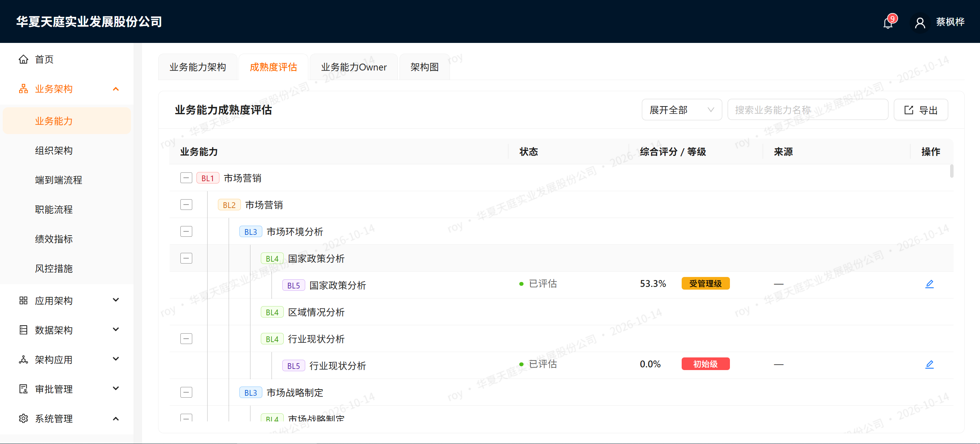Click the BL5 国家政策分析 row name

click(x=337, y=285)
